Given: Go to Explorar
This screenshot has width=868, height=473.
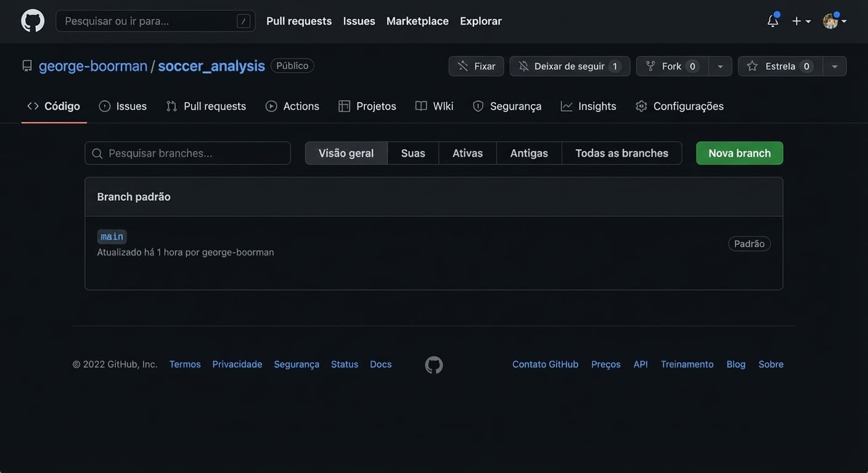Looking at the screenshot, I should pyautogui.click(x=481, y=21).
